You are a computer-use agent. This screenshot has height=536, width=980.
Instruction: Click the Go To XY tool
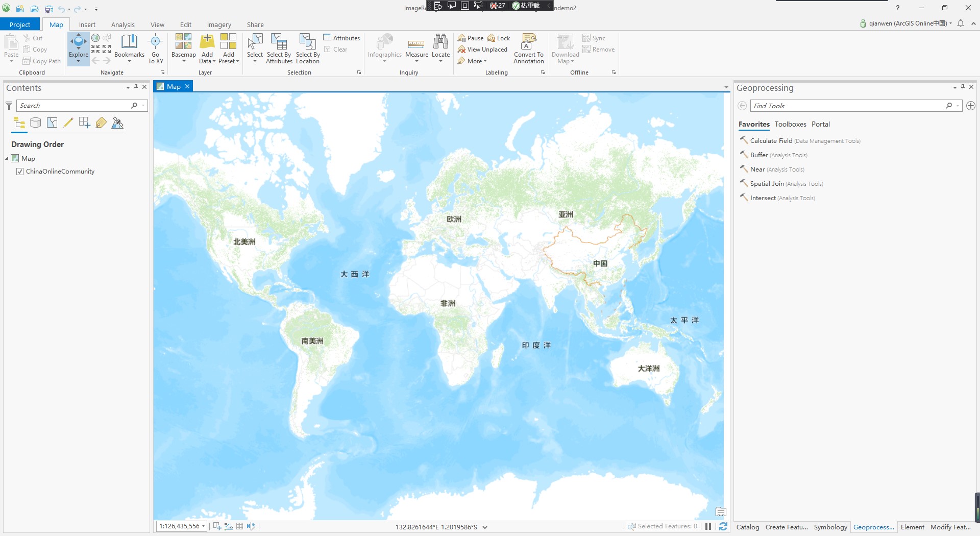[156, 48]
